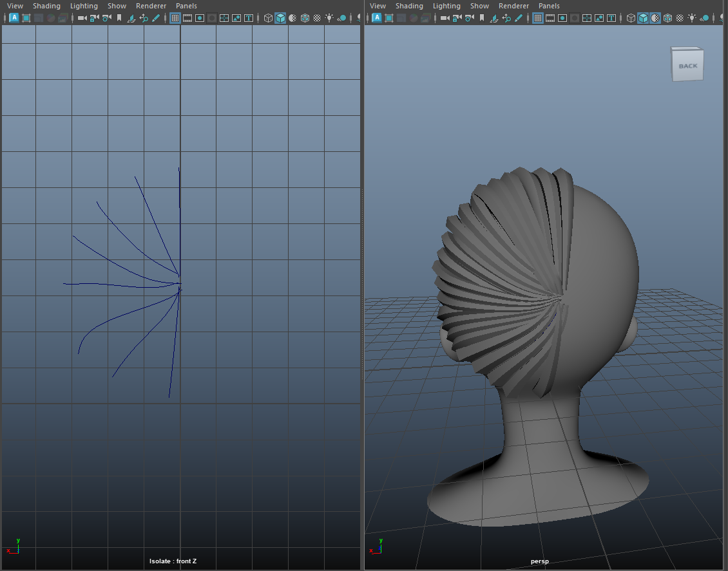This screenshot has width=728, height=571.
Task: Toggle Grid display in front panel
Action: click(x=175, y=18)
